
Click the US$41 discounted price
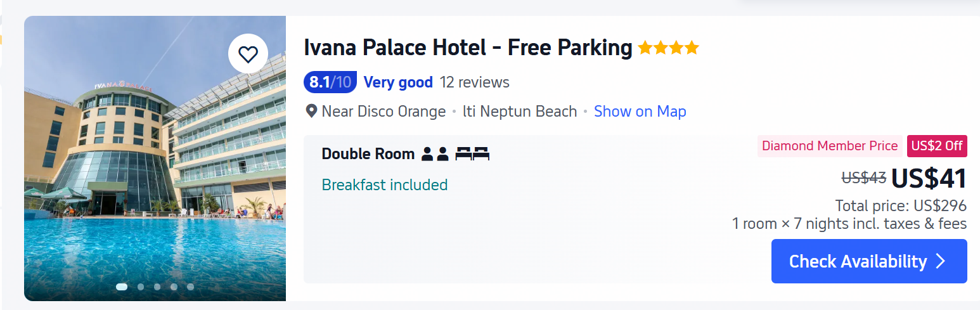929,178
